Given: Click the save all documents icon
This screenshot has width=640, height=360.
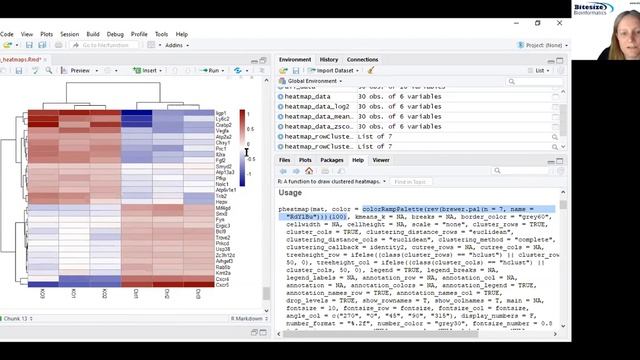Looking at the screenshot, I should coord(42,45).
